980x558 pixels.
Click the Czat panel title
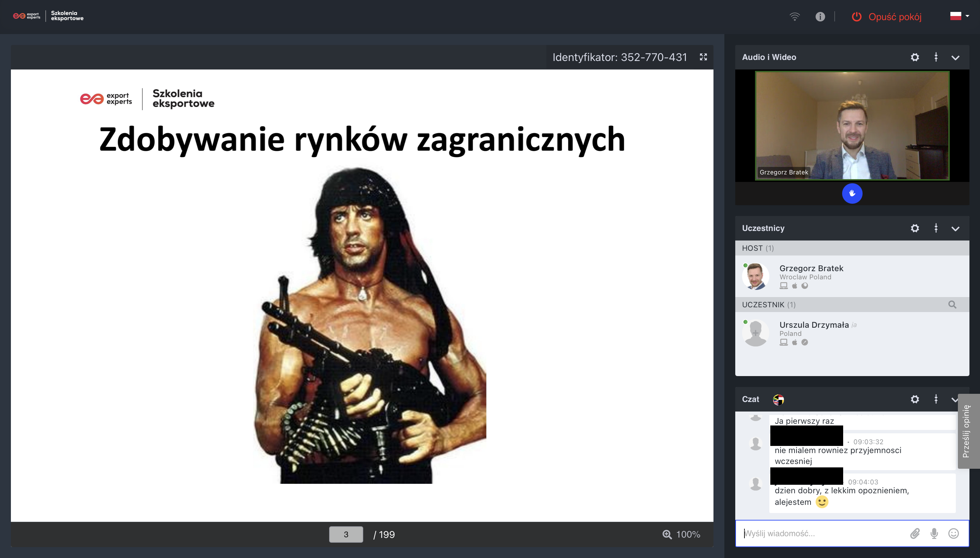pyautogui.click(x=750, y=399)
